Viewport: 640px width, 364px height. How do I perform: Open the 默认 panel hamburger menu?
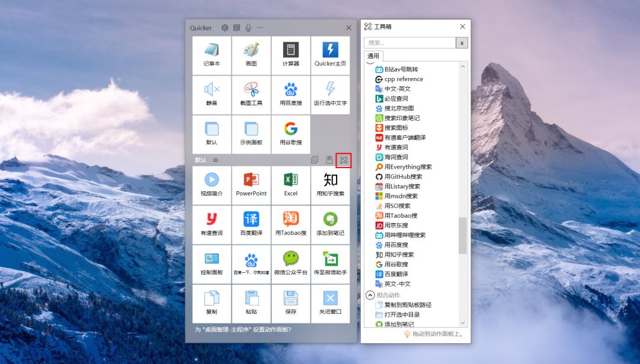pyautogui.click(x=216, y=160)
